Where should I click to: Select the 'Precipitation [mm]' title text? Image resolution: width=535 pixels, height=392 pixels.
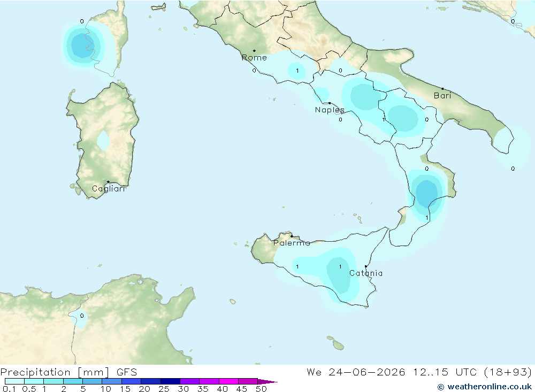pos(55,372)
